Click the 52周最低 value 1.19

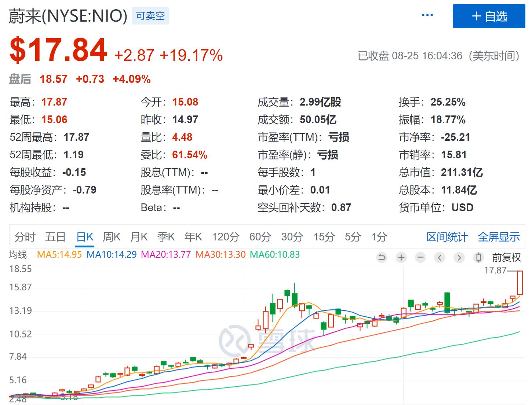[x=74, y=155]
